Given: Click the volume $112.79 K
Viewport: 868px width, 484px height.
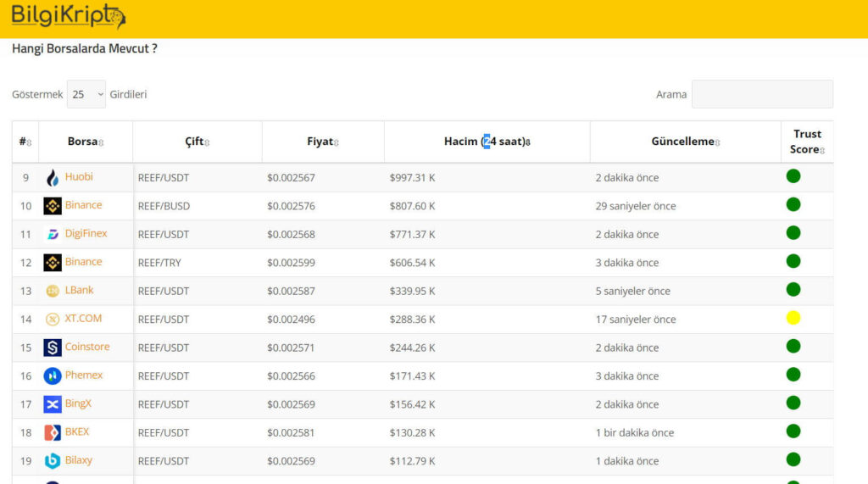Looking at the screenshot, I should click(x=413, y=461).
